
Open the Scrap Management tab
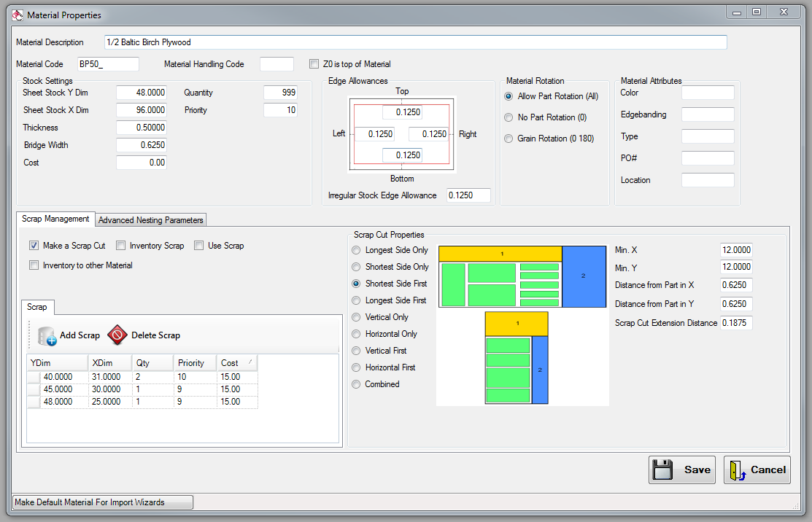tap(55, 219)
